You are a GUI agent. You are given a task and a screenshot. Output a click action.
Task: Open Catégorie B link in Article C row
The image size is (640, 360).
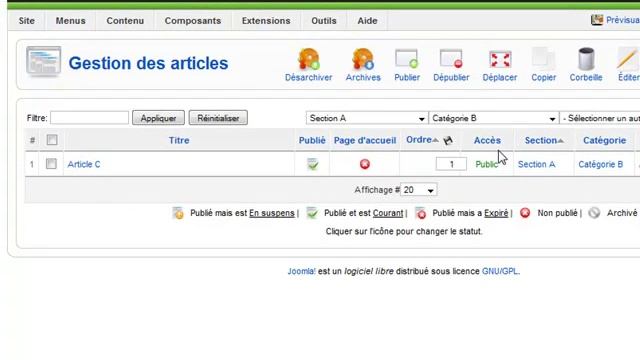tap(600, 164)
